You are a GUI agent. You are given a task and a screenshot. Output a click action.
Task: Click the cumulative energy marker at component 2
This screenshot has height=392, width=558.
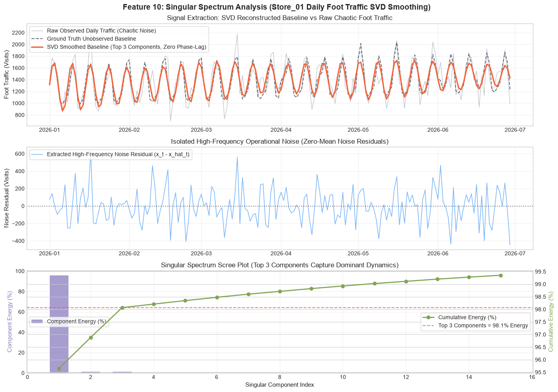pos(91,337)
